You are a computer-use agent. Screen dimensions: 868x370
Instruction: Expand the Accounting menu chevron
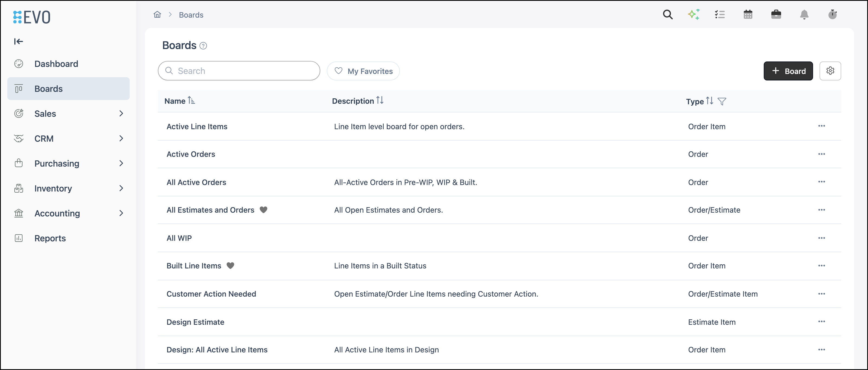(121, 213)
